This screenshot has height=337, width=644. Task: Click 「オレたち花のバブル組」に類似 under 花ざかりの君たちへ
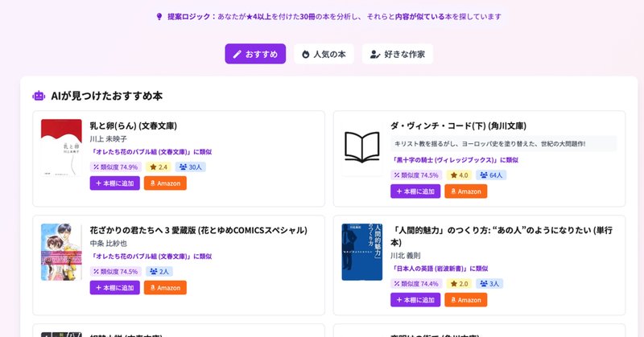151,256
